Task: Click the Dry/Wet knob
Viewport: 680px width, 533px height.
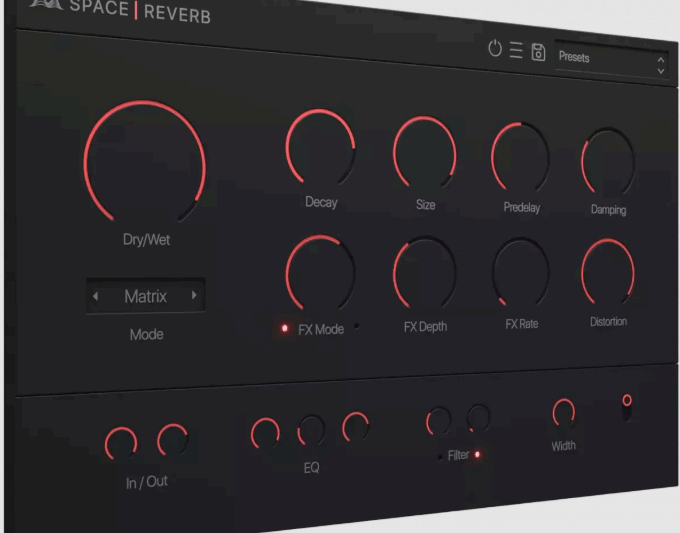Action: 144,161
